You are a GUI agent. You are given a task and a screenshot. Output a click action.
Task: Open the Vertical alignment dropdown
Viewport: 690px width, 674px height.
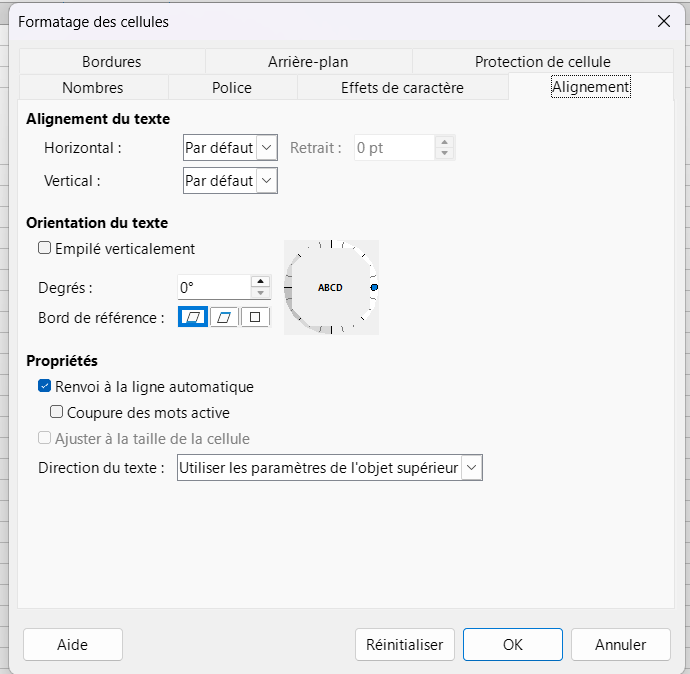(266, 180)
